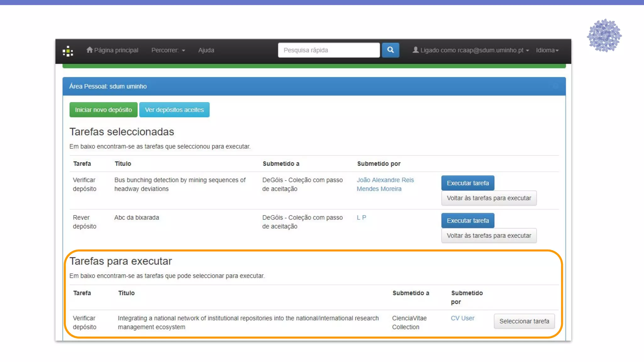This screenshot has height=362, width=644.
Task: Click Ver depósitos aceites button
Action: (174, 110)
